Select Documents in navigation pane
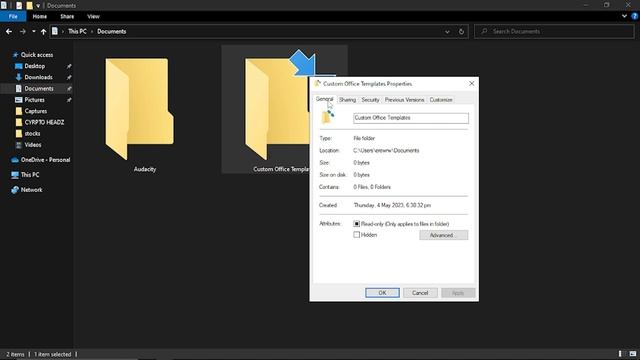 (x=39, y=89)
